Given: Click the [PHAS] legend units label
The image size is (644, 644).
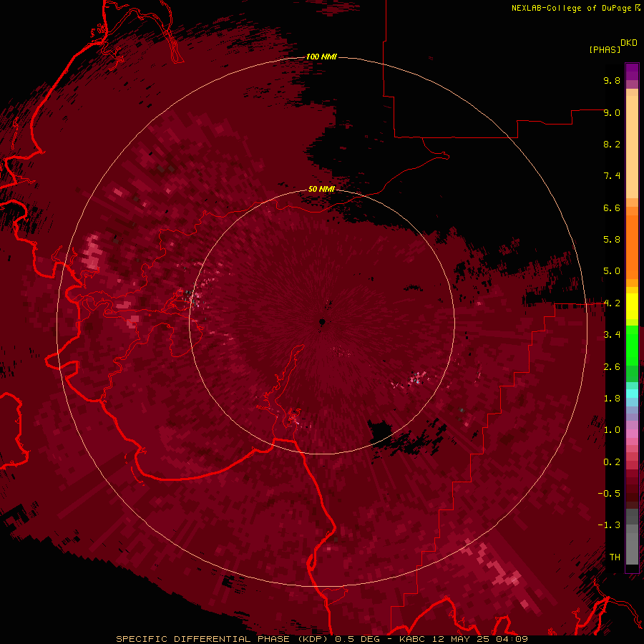Looking at the screenshot, I should (605, 49).
